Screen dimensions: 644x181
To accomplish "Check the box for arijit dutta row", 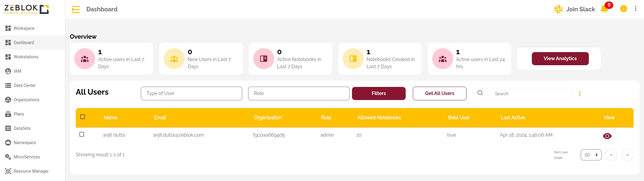I will (x=82, y=134).
